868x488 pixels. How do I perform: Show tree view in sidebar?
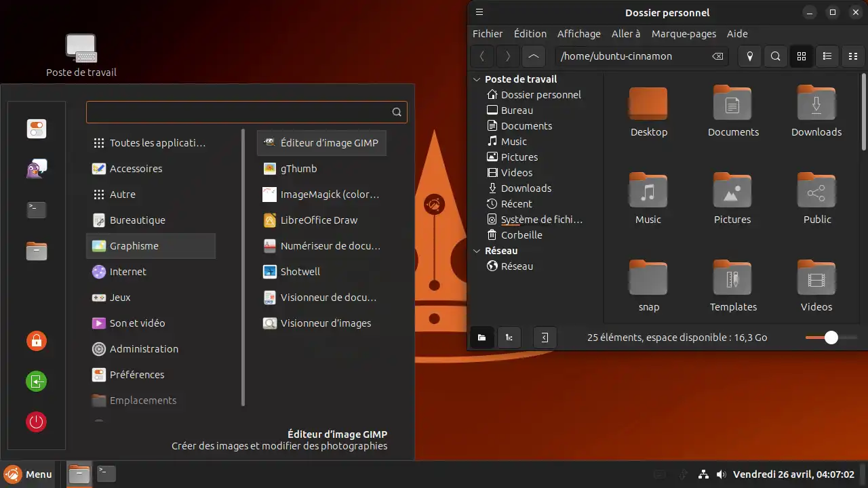pos(509,338)
